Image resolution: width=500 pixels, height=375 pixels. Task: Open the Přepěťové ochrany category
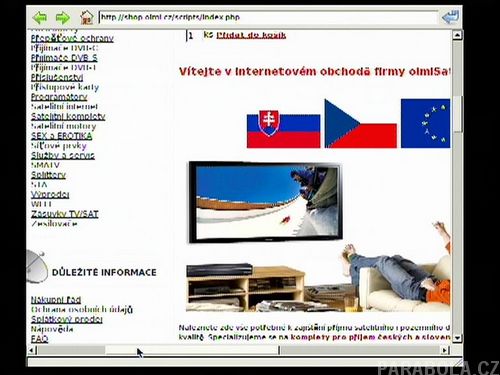(x=72, y=38)
